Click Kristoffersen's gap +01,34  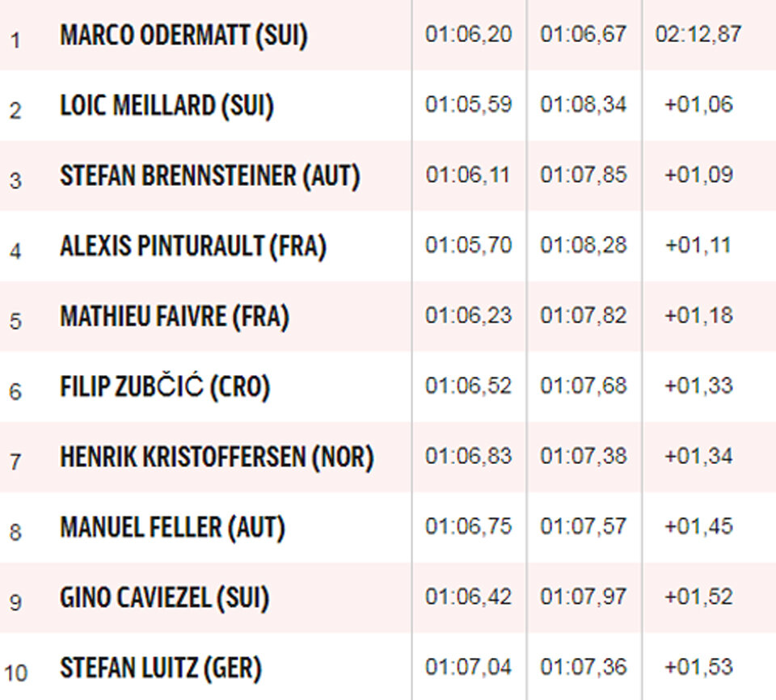pos(698,456)
